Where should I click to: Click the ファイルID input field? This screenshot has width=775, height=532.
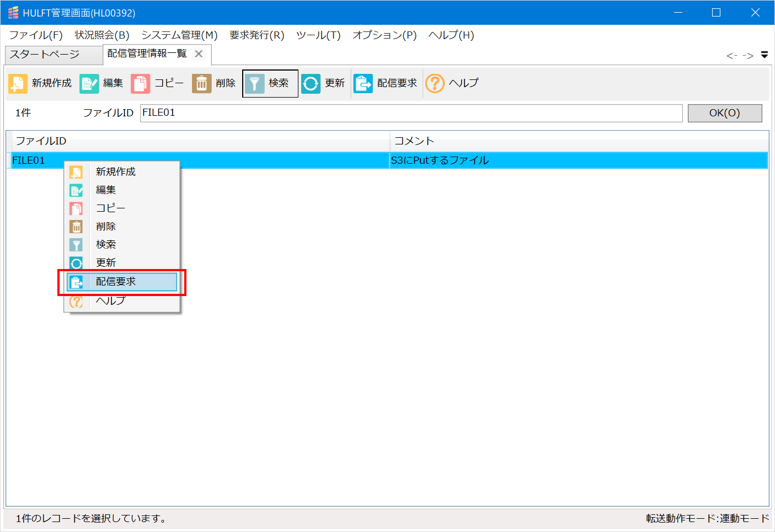[x=411, y=113]
